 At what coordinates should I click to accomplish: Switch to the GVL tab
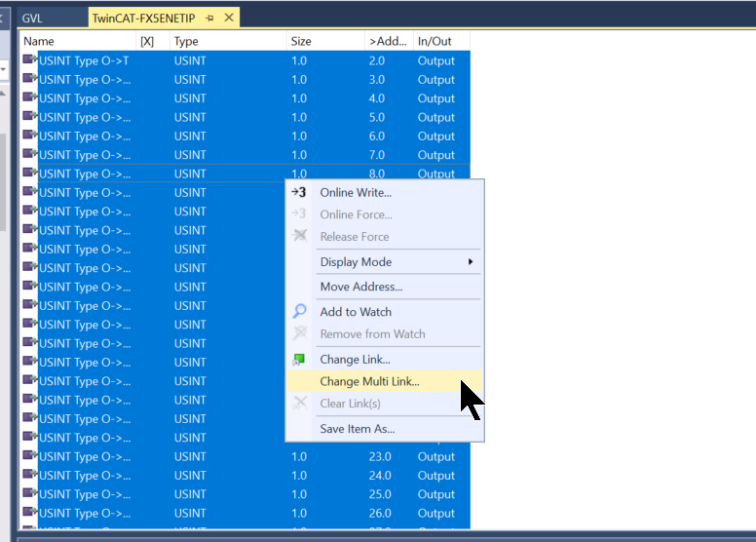[32, 18]
